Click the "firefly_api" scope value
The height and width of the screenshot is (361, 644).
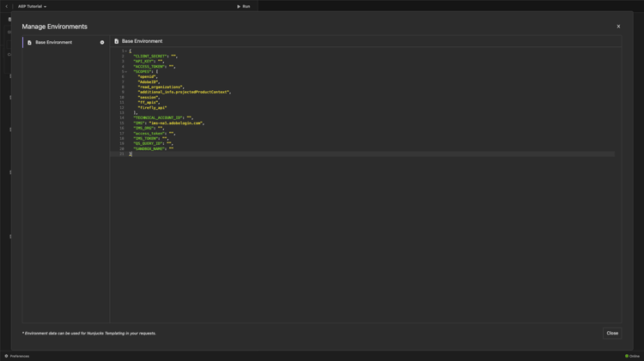pos(152,107)
